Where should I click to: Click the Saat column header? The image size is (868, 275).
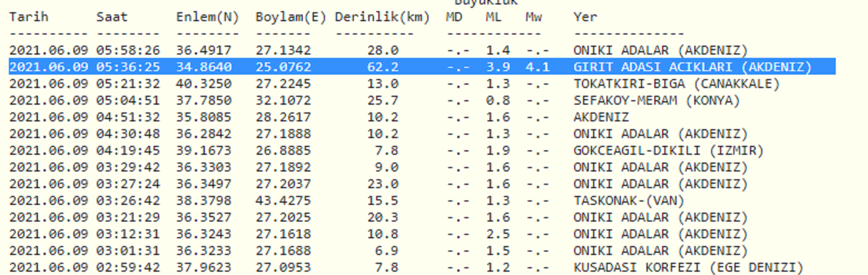pyautogui.click(x=112, y=17)
